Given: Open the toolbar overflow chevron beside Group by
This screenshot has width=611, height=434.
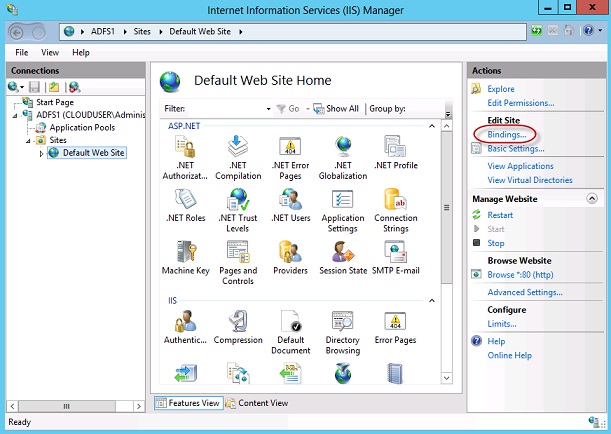Looking at the screenshot, I should pos(448,114).
